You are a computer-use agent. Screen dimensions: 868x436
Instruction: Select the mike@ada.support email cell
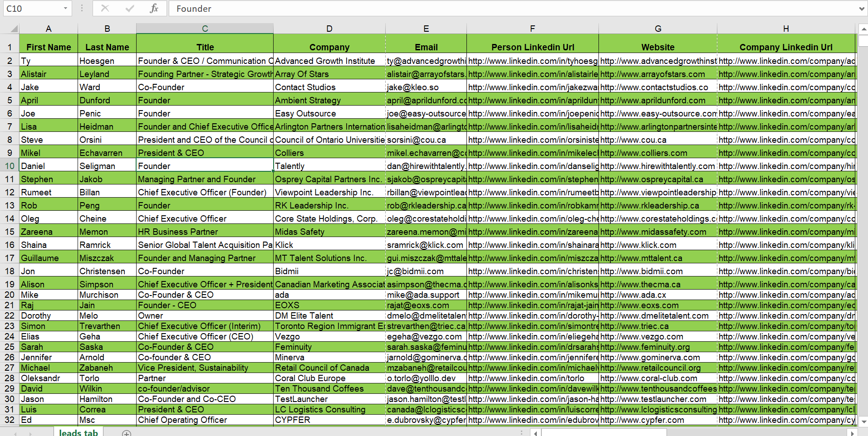click(x=426, y=295)
